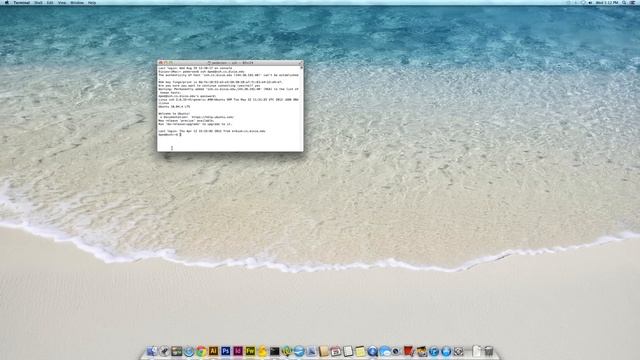The height and width of the screenshot is (360, 640).
Task: Launch Launchpad rocket icon in Dock
Action: (x=164, y=351)
